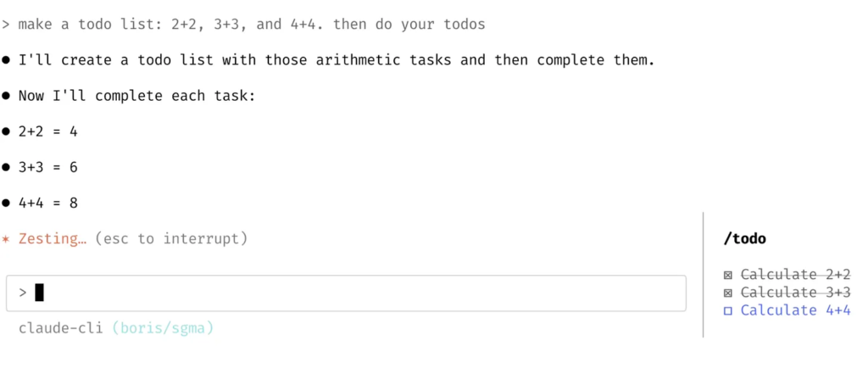Select the struck-through 'Calculate 3+3' item text

pos(795,293)
